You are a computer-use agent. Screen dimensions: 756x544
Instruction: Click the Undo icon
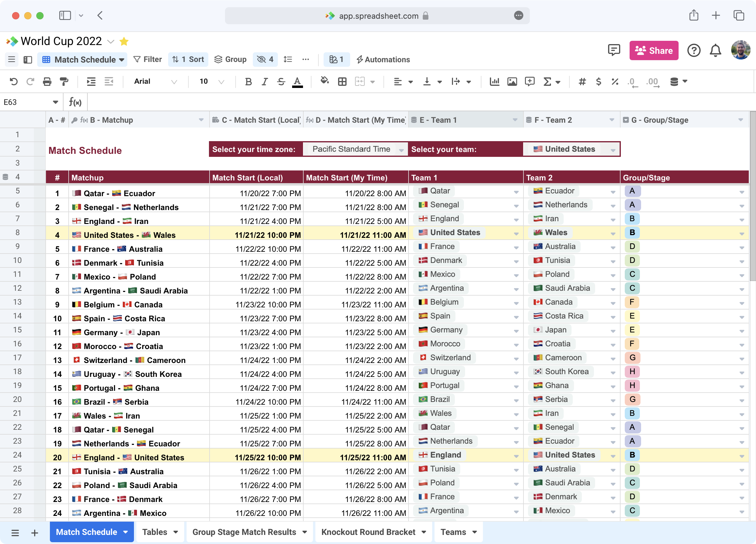(x=14, y=81)
